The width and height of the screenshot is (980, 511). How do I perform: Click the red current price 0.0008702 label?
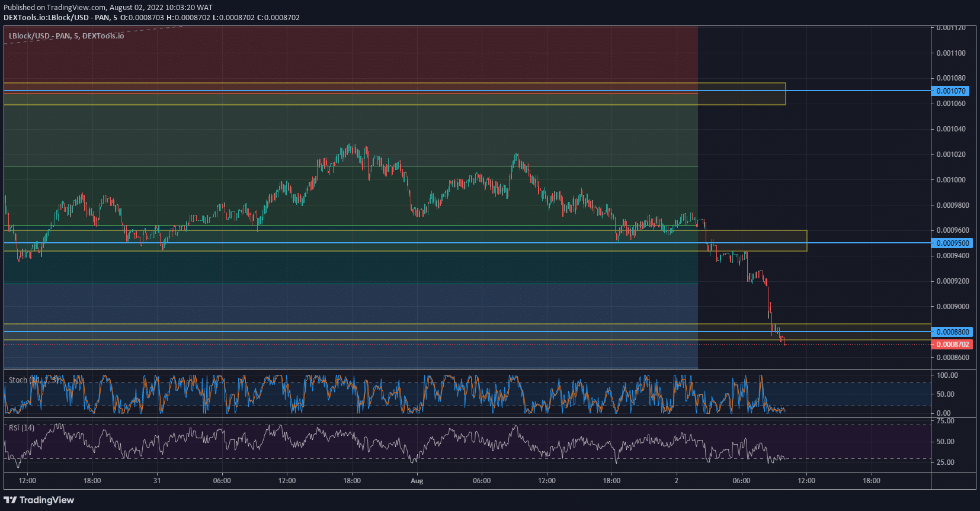[952, 344]
